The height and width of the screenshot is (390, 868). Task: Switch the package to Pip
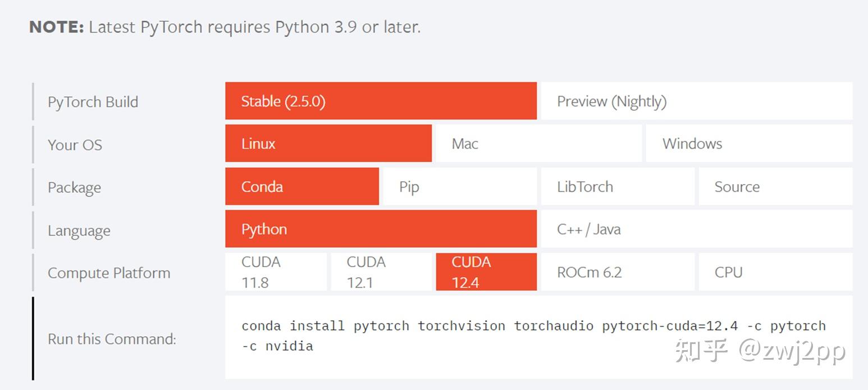tap(459, 187)
